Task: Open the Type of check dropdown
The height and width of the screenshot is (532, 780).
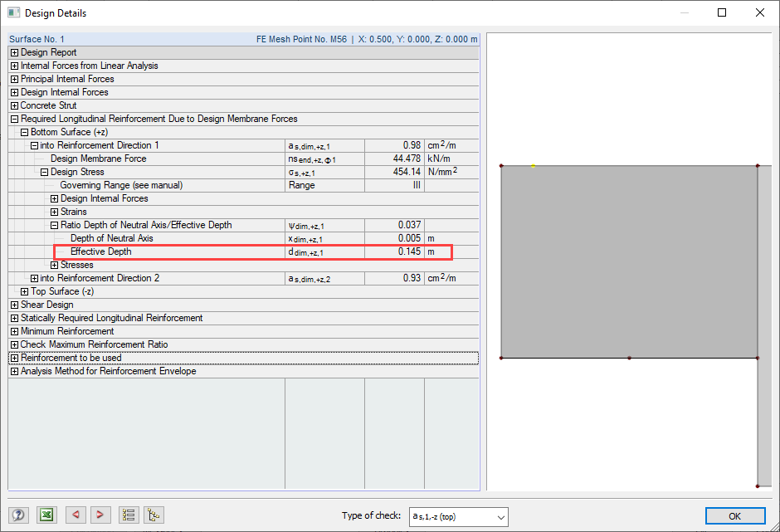Action: [502, 517]
